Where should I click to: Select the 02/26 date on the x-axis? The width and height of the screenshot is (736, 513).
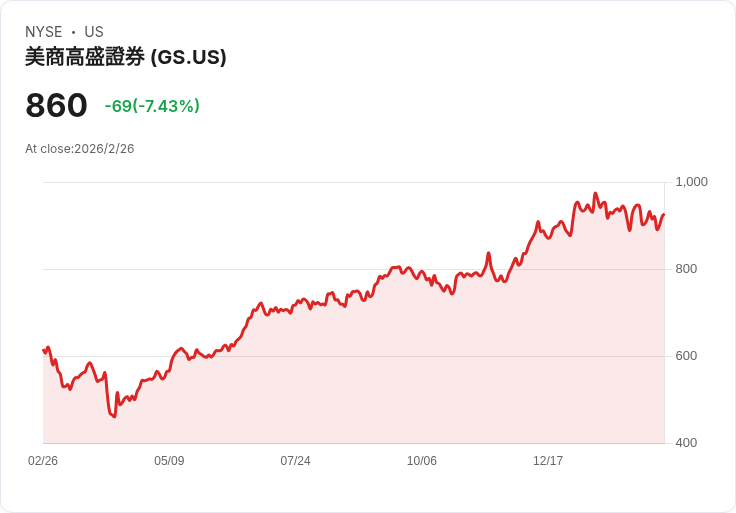point(43,461)
